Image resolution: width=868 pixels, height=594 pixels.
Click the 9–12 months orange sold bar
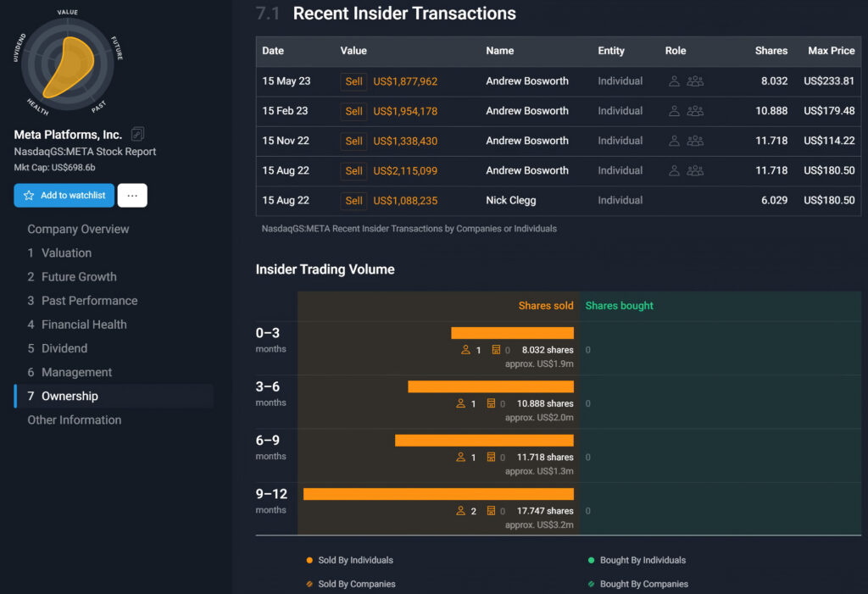(x=438, y=494)
